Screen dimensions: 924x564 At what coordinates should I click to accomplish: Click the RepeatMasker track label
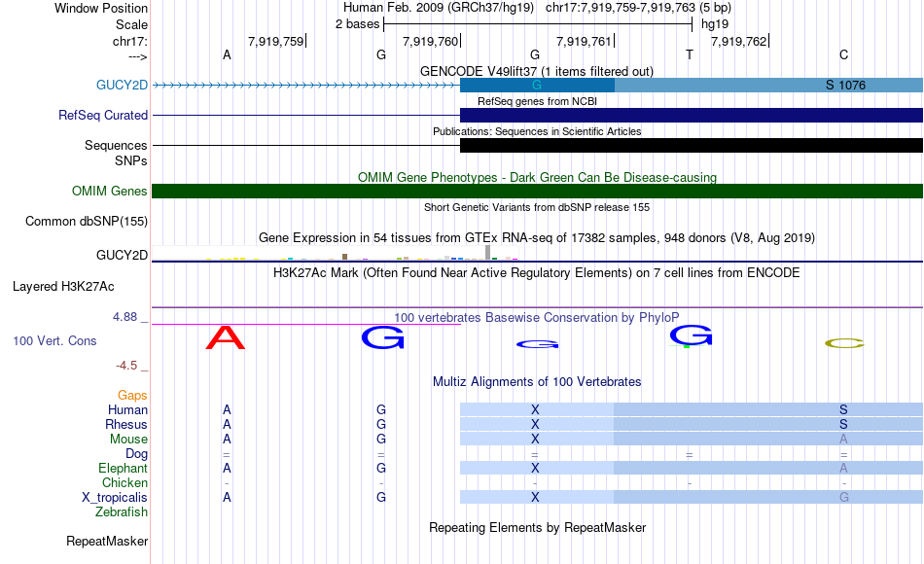click(107, 541)
